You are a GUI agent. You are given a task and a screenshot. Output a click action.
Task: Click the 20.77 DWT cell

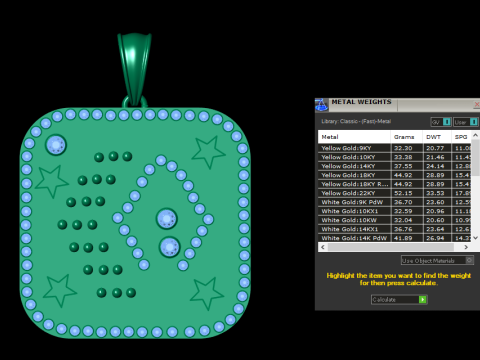coord(437,148)
